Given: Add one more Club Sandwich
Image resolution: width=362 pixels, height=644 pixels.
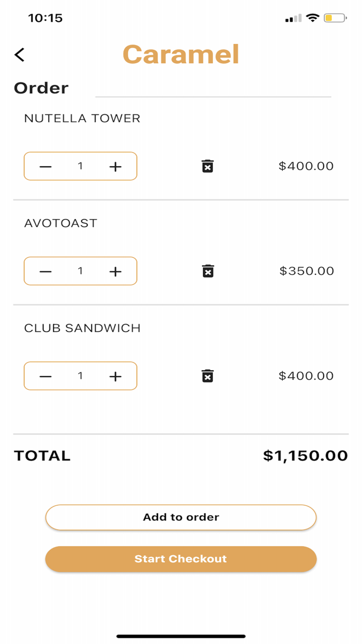Looking at the screenshot, I should coord(115,376).
